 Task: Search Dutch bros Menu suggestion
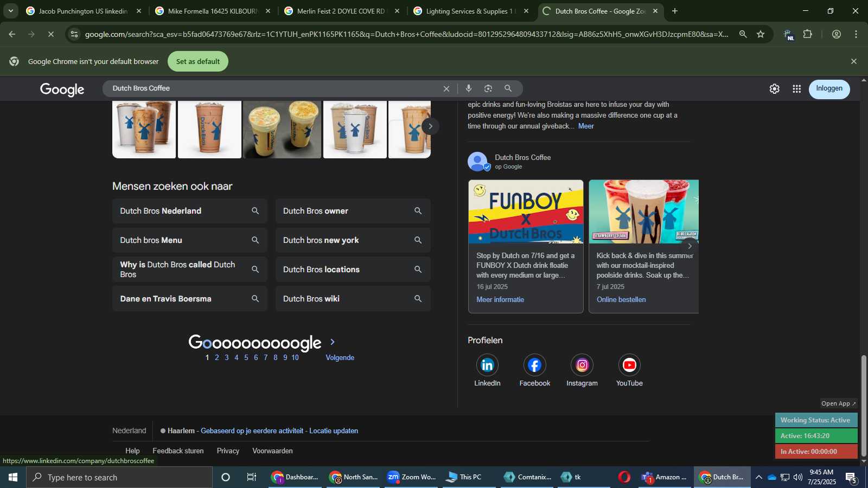pos(190,240)
